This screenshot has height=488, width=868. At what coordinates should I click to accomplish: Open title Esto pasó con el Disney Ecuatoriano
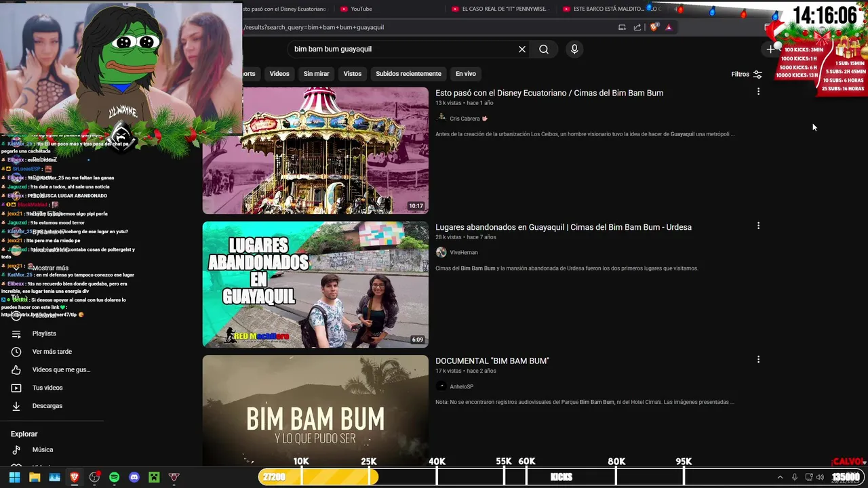tap(549, 93)
